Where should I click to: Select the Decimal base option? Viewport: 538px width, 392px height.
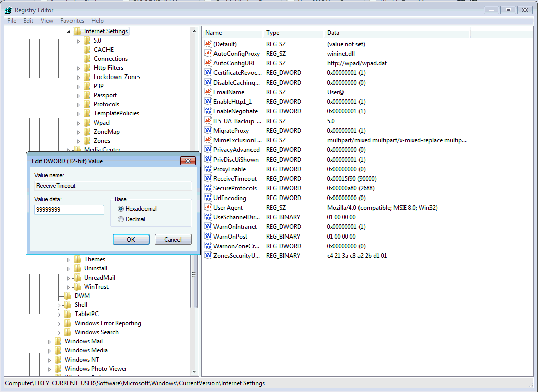tap(121, 219)
